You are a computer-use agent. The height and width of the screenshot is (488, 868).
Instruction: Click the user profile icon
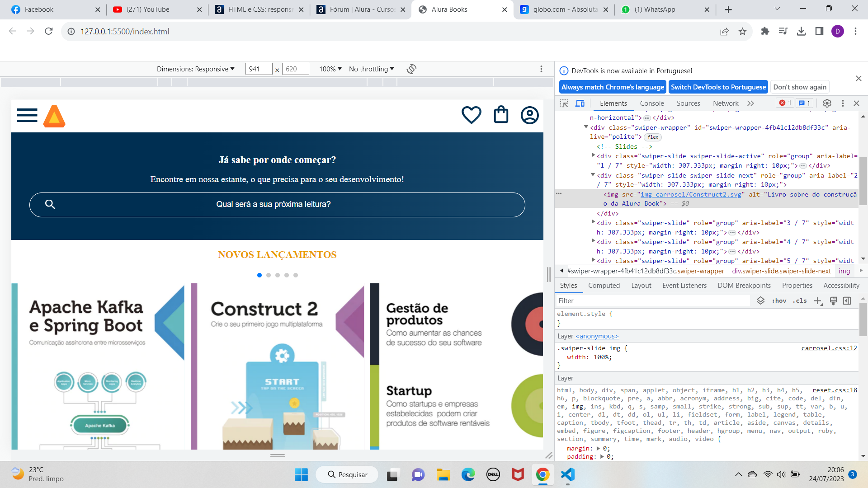pos(529,115)
